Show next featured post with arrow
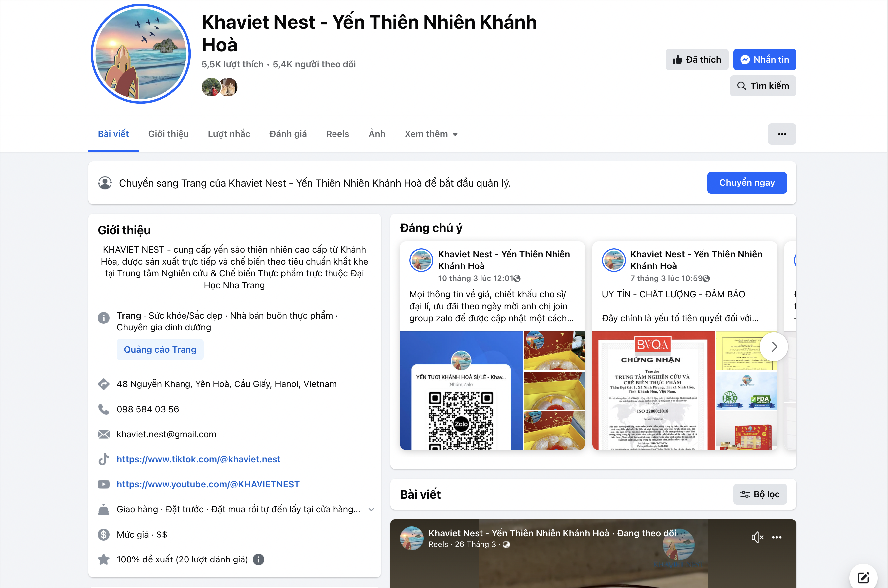 (x=774, y=347)
